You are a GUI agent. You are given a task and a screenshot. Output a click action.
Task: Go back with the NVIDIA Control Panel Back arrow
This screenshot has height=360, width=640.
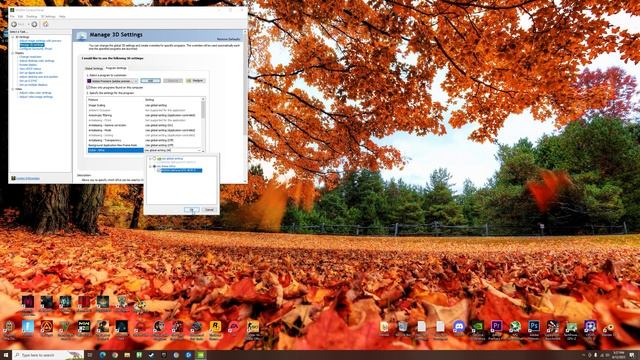point(14,24)
